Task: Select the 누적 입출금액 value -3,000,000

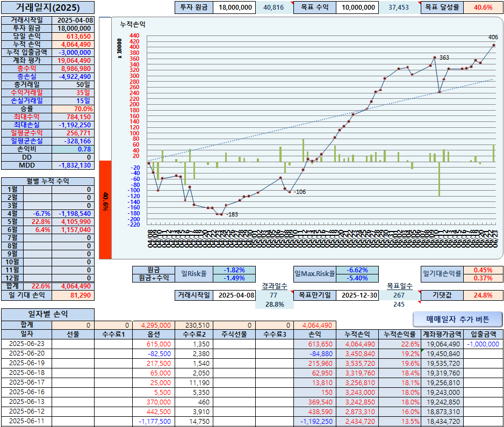Action: (x=73, y=53)
